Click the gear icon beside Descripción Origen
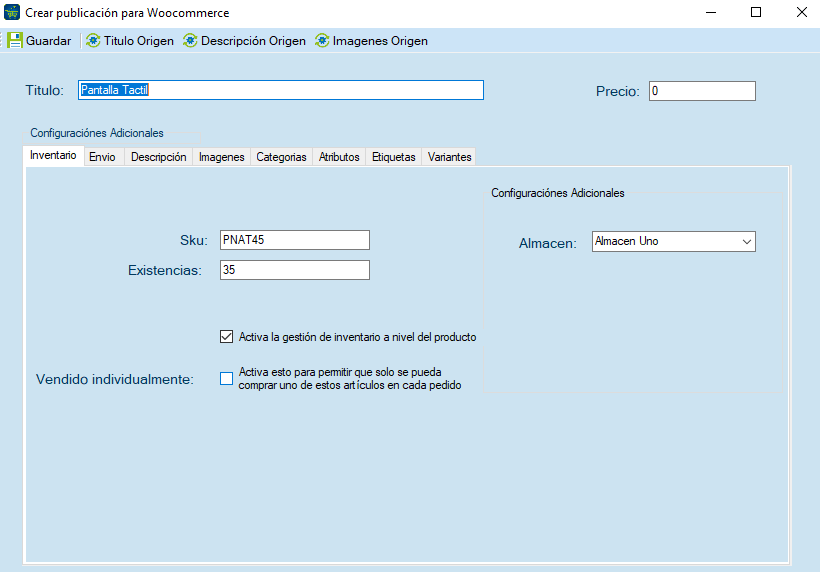Screen dimensions: 820x572 (x=190, y=41)
